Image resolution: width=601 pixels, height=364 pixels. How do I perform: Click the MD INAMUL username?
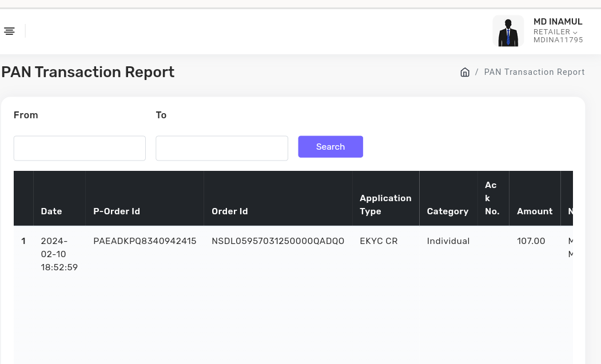558,22
